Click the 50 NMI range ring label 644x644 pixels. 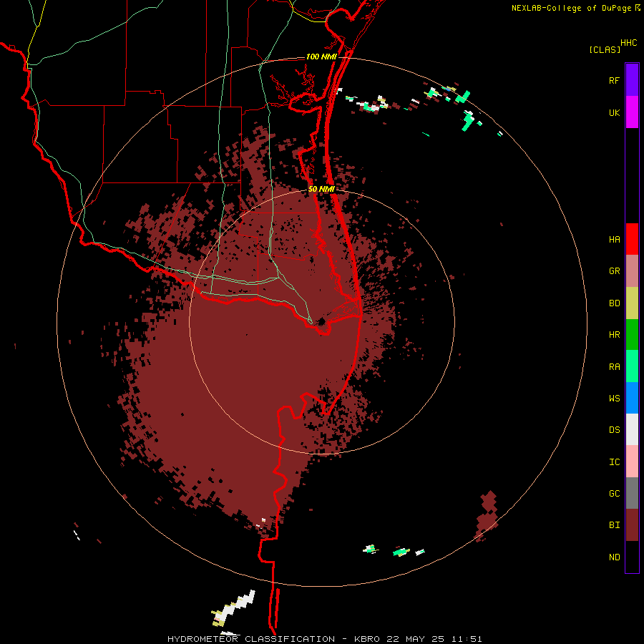[x=321, y=189]
